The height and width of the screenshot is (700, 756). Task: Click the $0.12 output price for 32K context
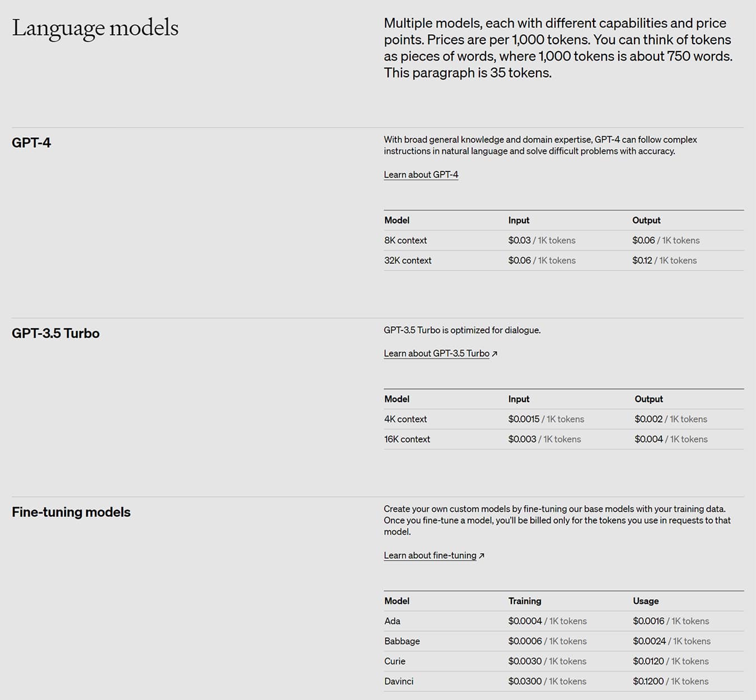(x=642, y=260)
